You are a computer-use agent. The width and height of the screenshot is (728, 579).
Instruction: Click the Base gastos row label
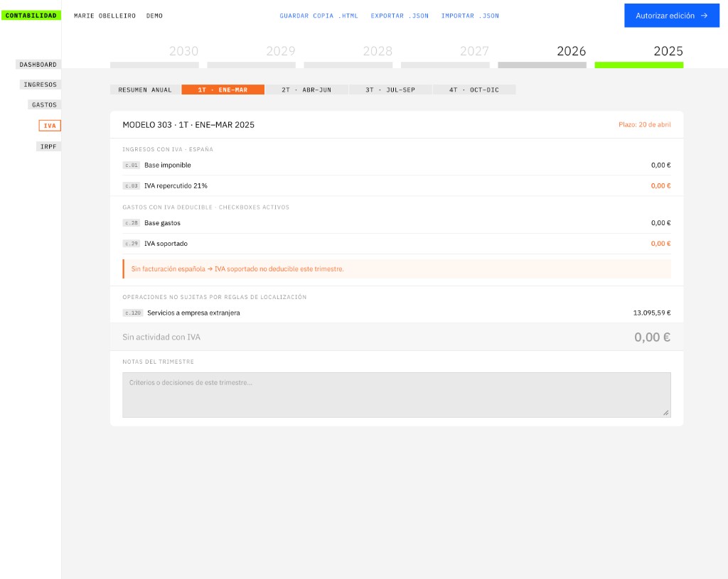pos(163,222)
